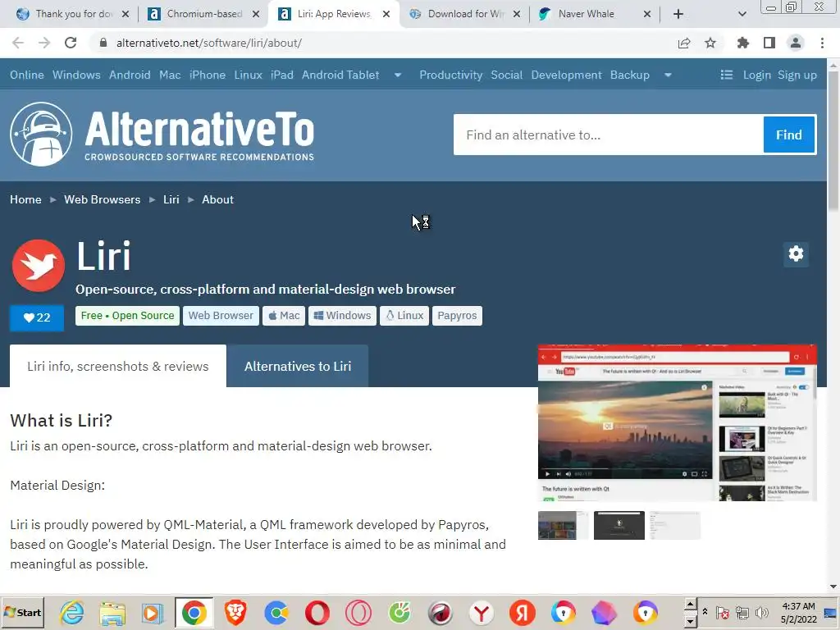
Task: Open the iPhone platform link
Action: (208, 75)
